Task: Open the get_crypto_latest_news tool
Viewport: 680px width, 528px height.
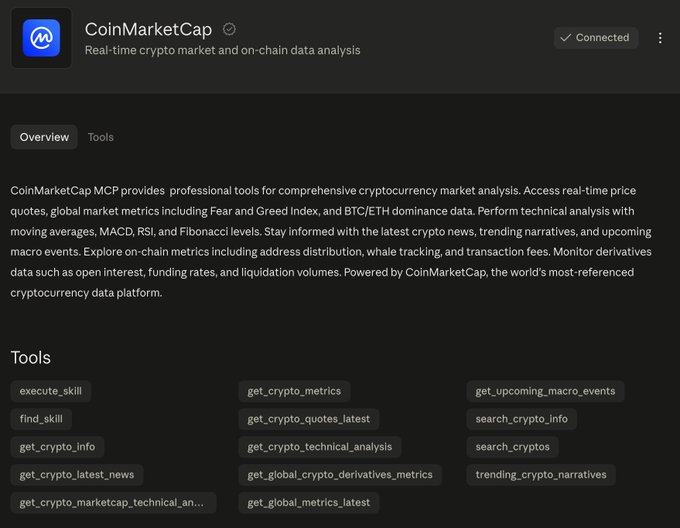Action: (x=77, y=475)
